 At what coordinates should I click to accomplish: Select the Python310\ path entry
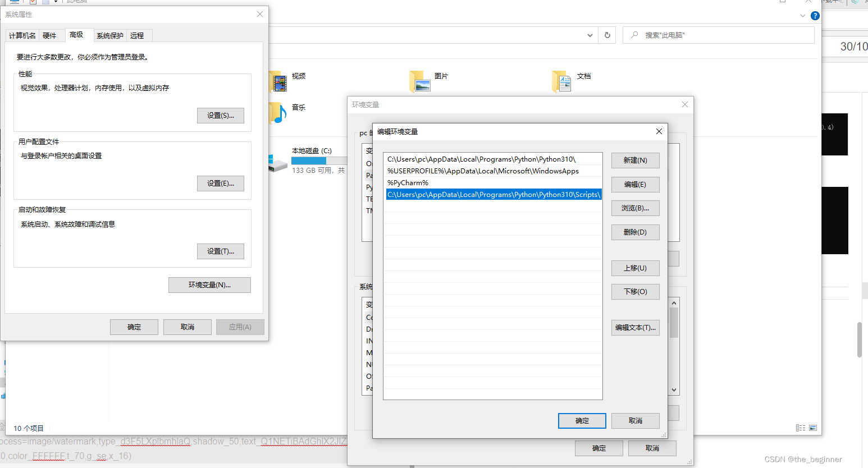coord(493,159)
